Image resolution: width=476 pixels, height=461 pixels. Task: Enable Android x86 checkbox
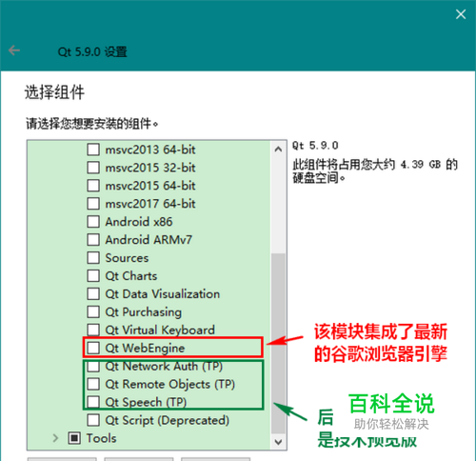(93, 222)
